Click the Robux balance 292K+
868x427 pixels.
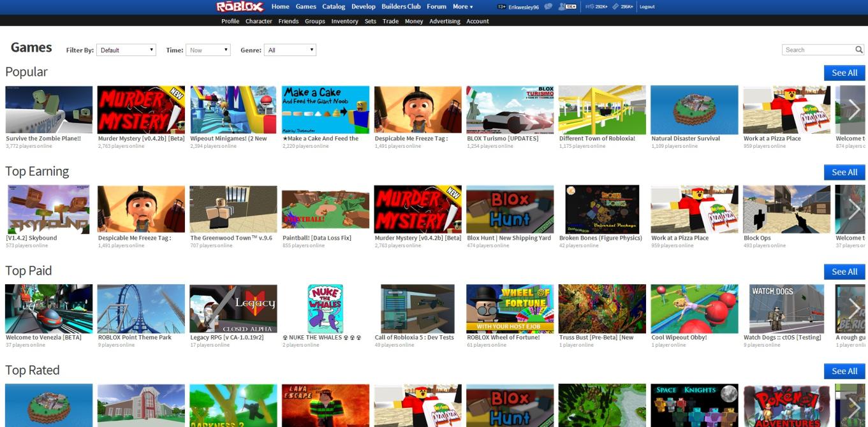click(596, 6)
